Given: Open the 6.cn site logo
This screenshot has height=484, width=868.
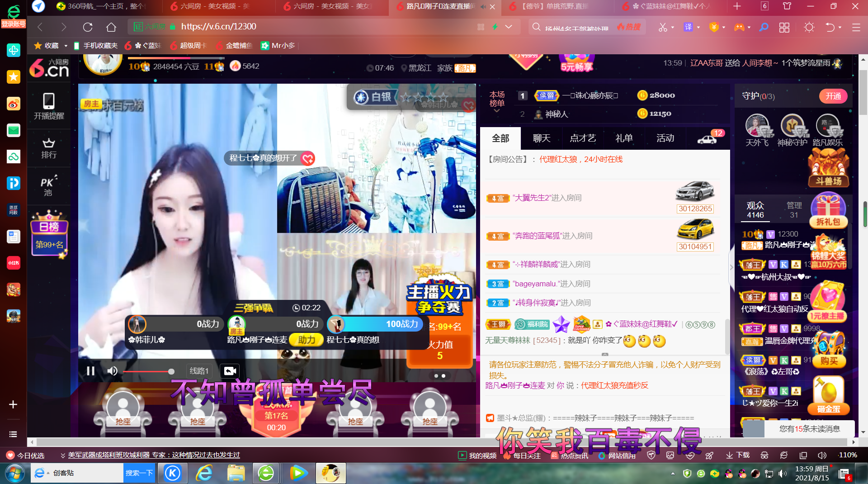Looking at the screenshot, I should coord(49,68).
